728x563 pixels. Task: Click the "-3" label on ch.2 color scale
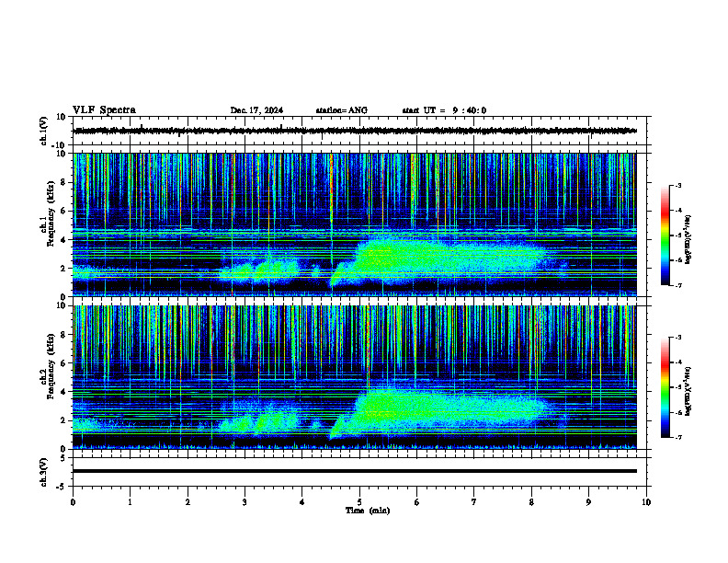tap(678, 338)
